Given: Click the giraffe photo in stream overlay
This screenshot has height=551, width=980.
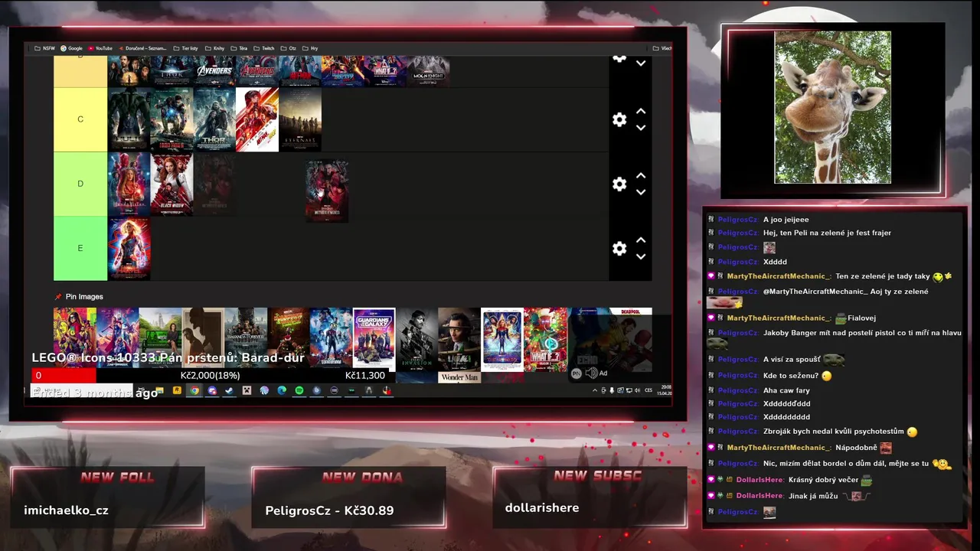Looking at the screenshot, I should tap(832, 107).
